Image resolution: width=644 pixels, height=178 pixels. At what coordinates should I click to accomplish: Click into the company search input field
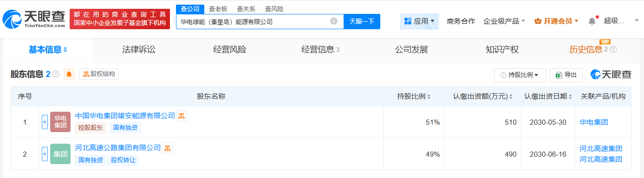click(253, 21)
